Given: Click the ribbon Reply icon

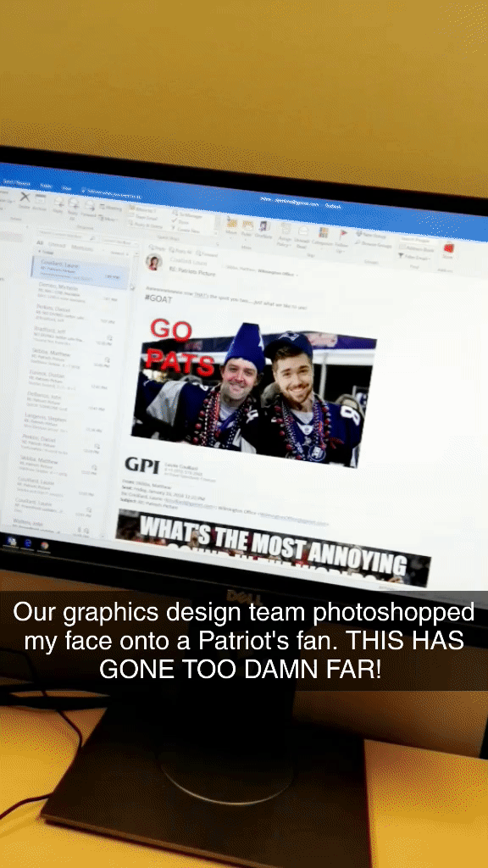Looking at the screenshot, I should pos(58,202).
